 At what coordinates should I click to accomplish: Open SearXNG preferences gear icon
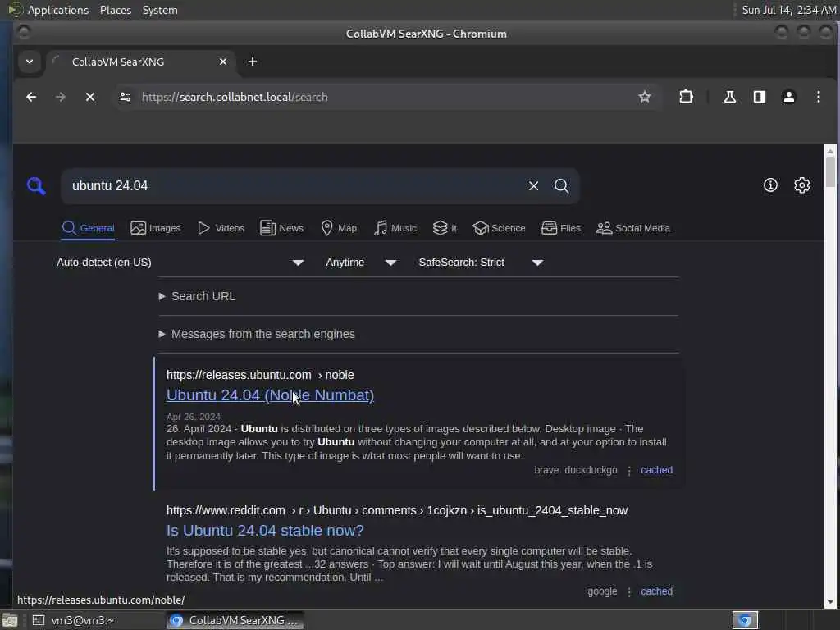coord(801,185)
